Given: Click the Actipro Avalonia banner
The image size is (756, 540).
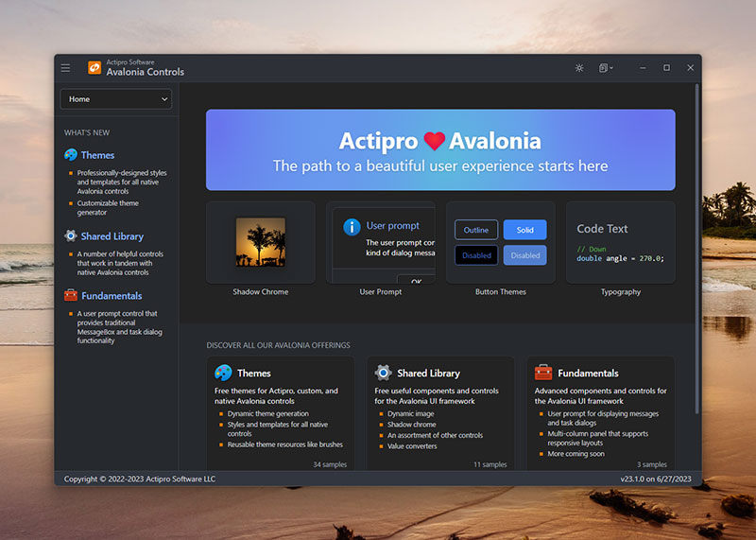Looking at the screenshot, I should pos(440,149).
